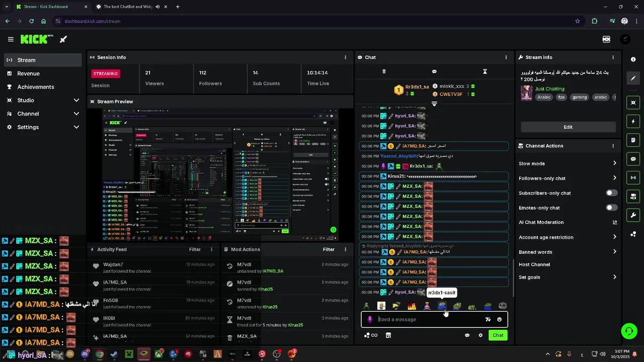
Task: Click the chat scrollbar
Action: (x=513, y=278)
